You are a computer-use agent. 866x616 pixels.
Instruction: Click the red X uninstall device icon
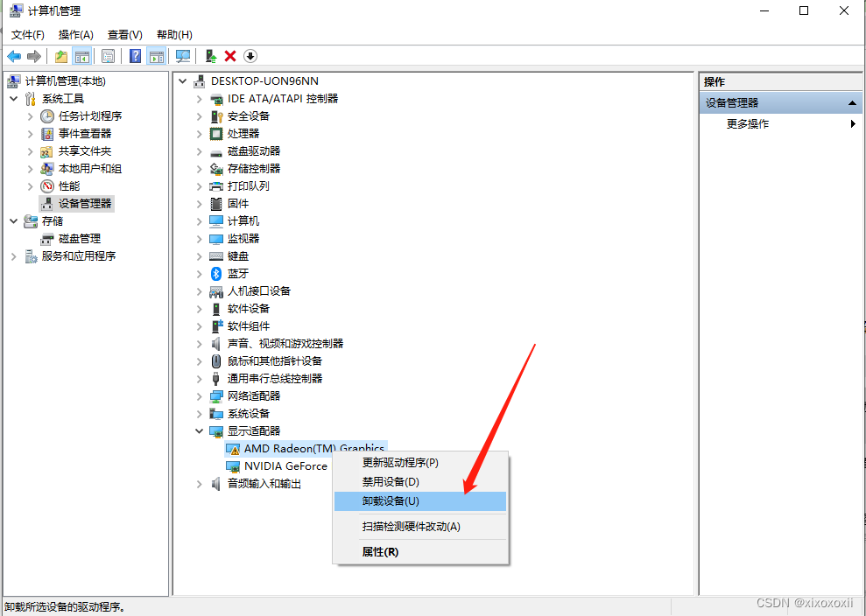pyautogui.click(x=230, y=56)
